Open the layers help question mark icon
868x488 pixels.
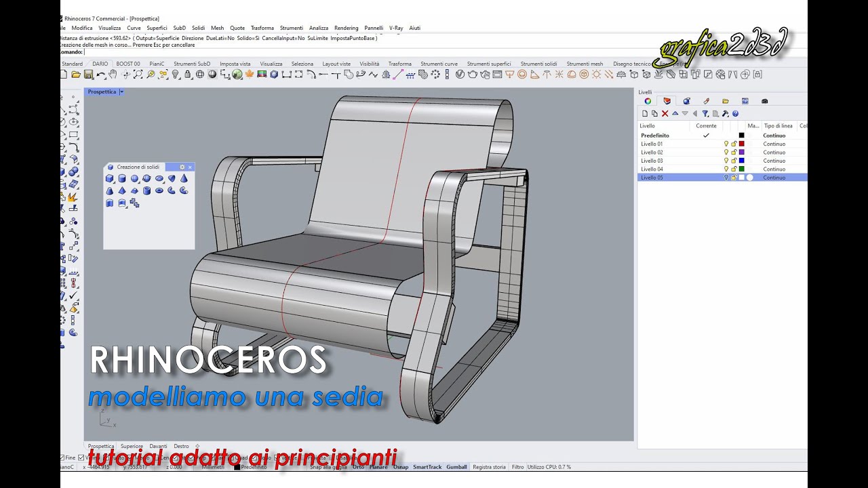pos(735,113)
